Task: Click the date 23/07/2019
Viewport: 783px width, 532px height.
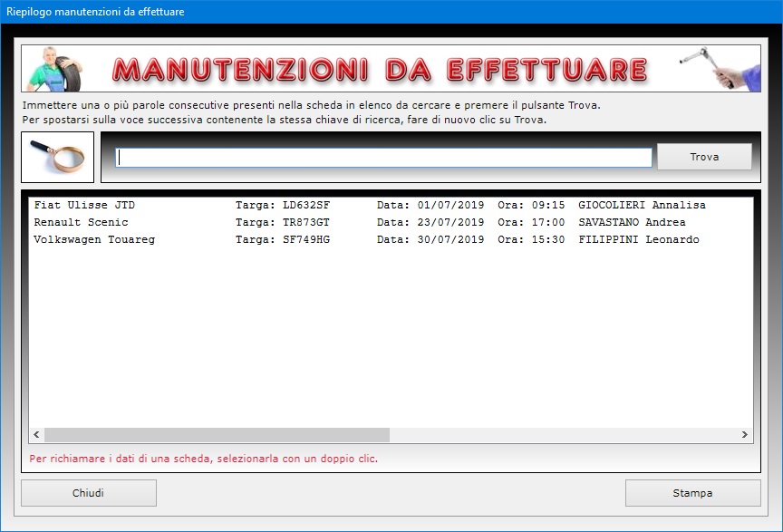Action: pyautogui.click(x=451, y=222)
